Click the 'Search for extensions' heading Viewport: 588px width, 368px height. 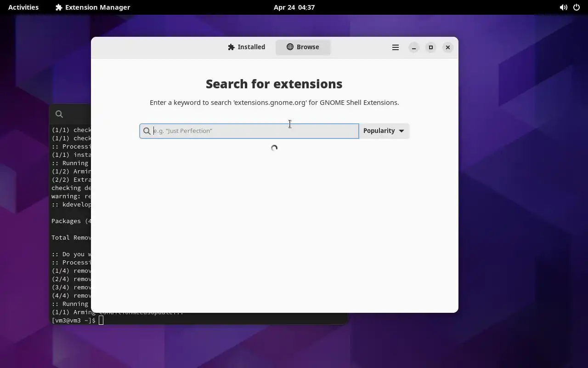pos(274,84)
